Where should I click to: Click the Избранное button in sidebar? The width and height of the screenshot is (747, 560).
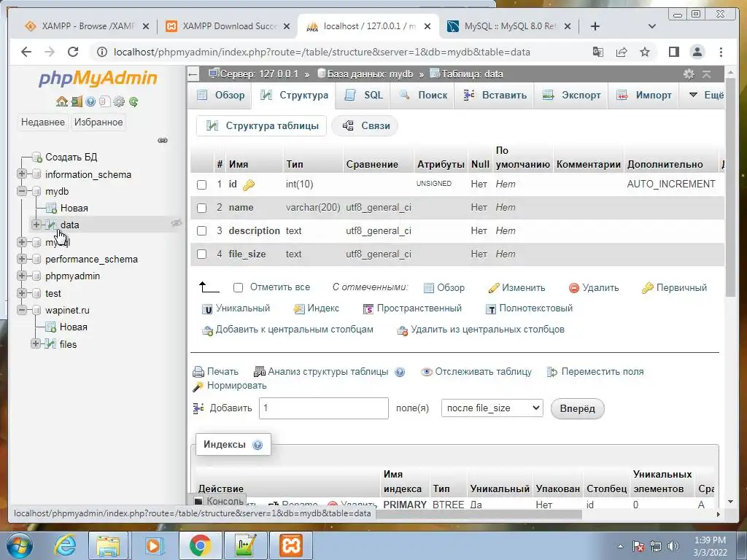(98, 122)
